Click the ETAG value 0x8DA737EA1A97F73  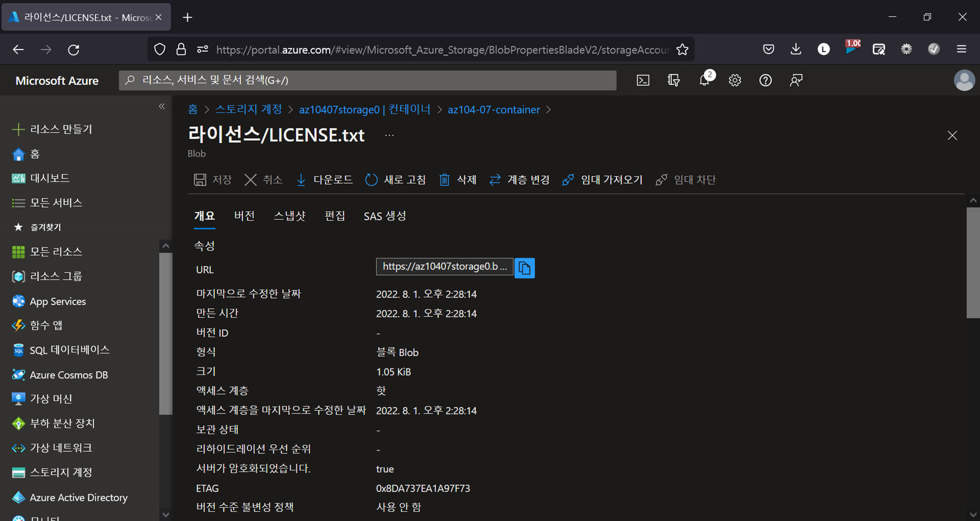[423, 489]
